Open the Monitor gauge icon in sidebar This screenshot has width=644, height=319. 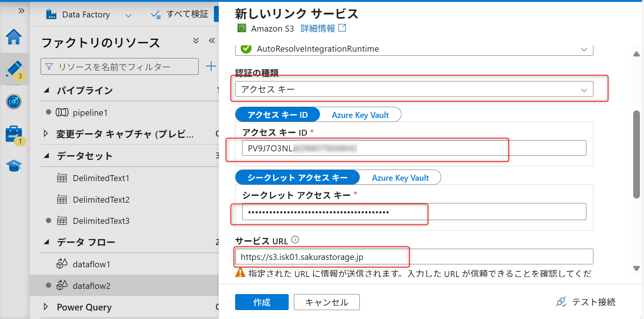pyautogui.click(x=14, y=101)
